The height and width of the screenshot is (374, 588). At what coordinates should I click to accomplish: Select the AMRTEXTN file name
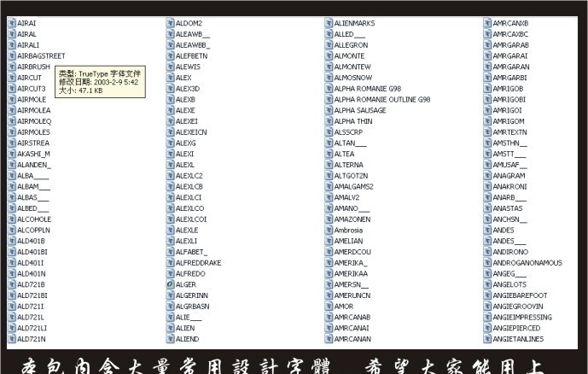point(509,132)
